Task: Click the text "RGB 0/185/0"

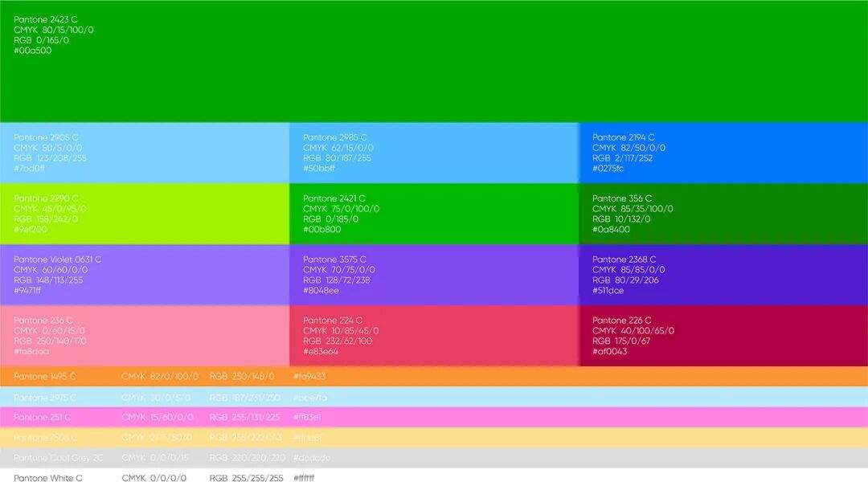Action: point(330,219)
